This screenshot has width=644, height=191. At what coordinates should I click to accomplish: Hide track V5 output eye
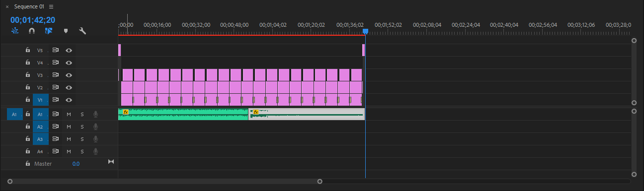coord(69,50)
